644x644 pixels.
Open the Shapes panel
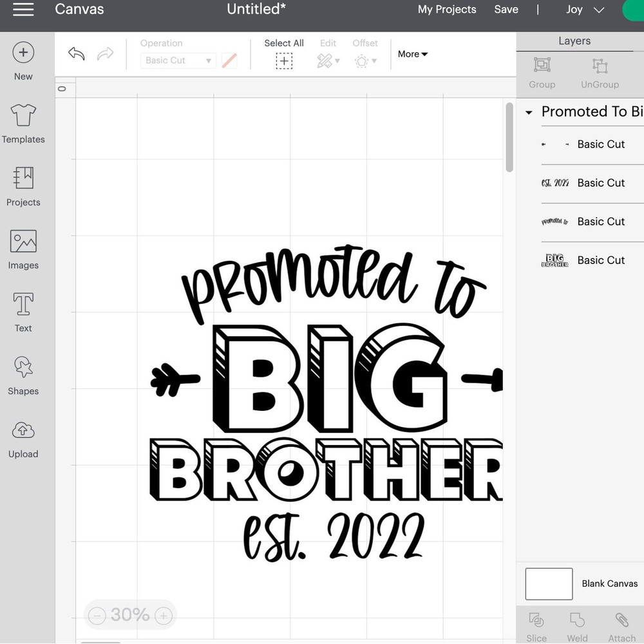point(23,375)
